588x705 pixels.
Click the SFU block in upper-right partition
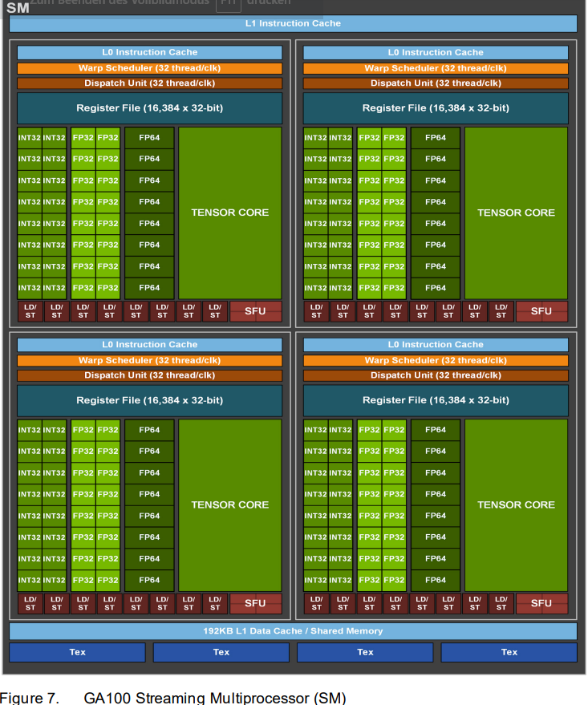(x=541, y=311)
